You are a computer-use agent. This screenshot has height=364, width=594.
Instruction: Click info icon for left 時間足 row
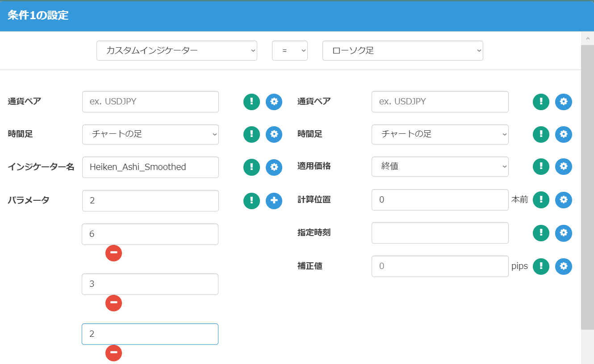pos(251,134)
